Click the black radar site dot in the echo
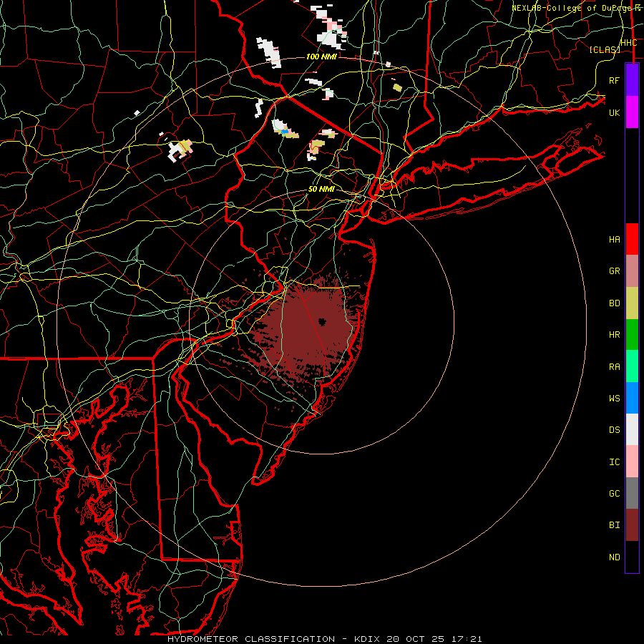Image resolution: width=644 pixels, height=644 pixels. [322, 322]
